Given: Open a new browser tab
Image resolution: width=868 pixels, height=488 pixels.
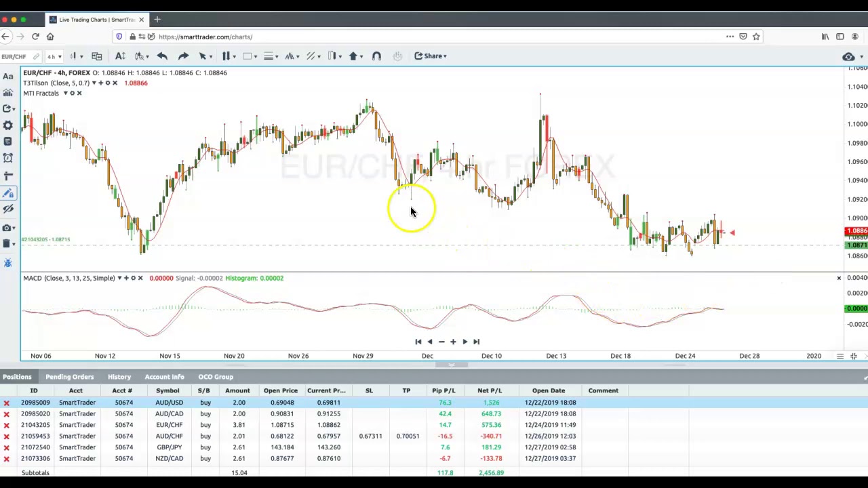Looking at the screenshot, I should coord(157,20).
